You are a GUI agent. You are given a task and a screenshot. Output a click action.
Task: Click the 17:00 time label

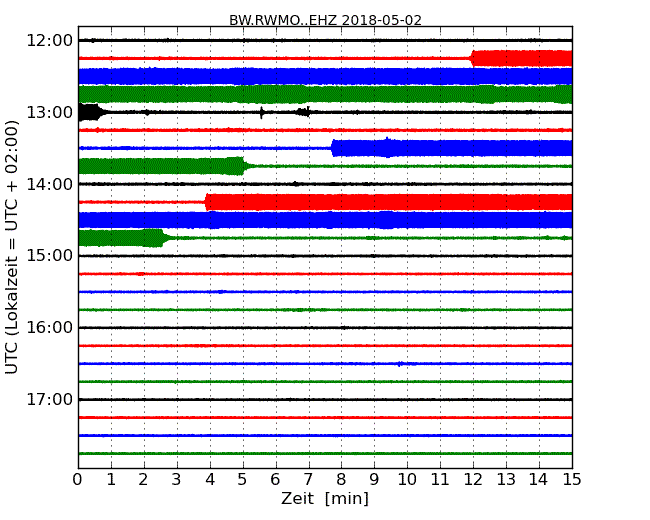(x=49, y=399)
